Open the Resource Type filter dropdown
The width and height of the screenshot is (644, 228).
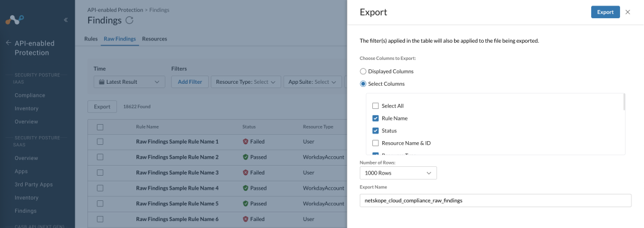(246, 82)
